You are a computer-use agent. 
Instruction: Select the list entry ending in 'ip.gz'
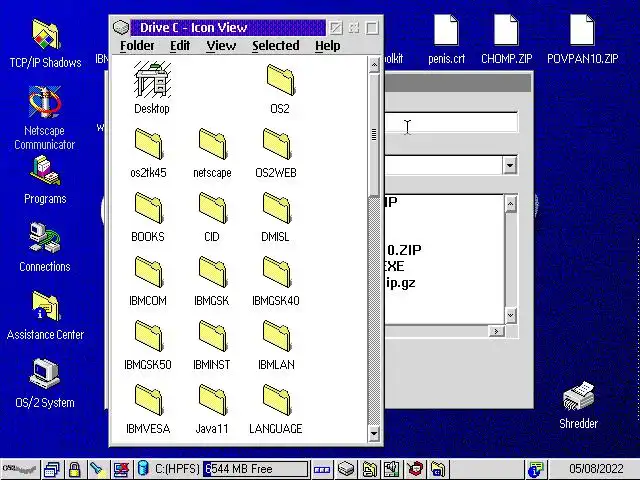(400, 283)
